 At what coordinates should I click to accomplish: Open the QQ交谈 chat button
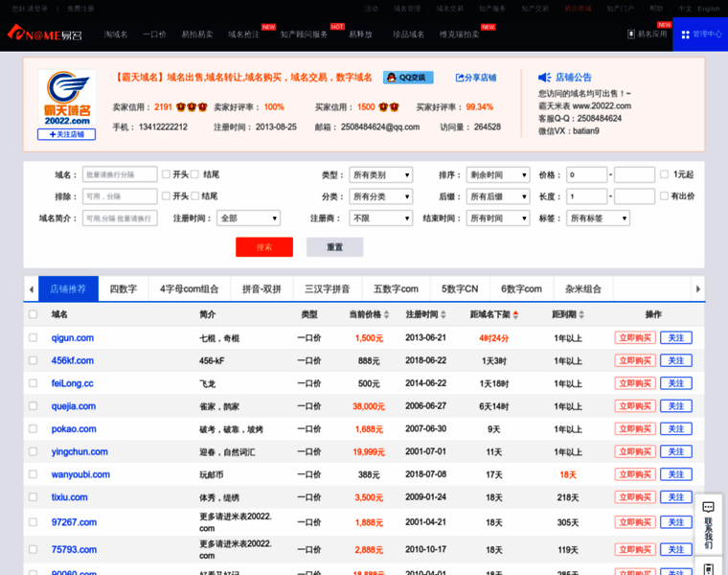408,78
